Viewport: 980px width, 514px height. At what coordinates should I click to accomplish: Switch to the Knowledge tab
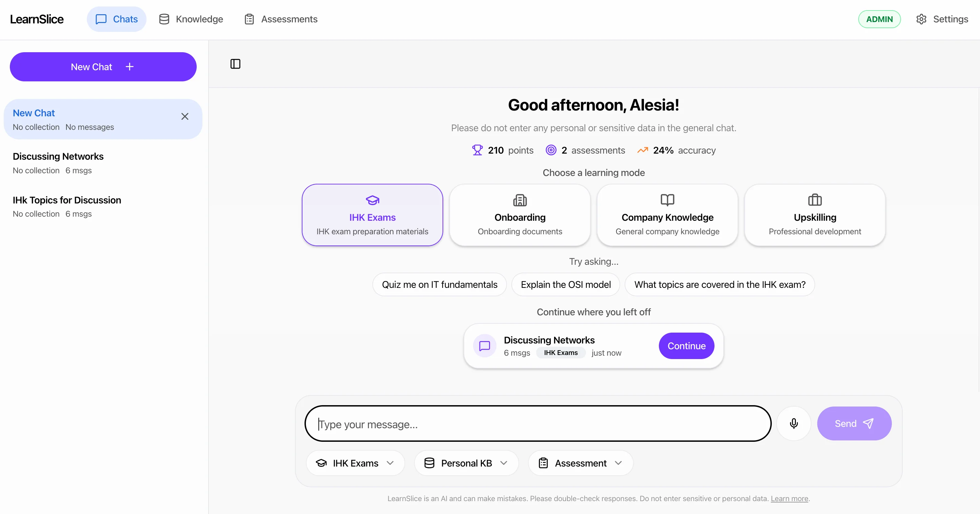coord(191,19)
